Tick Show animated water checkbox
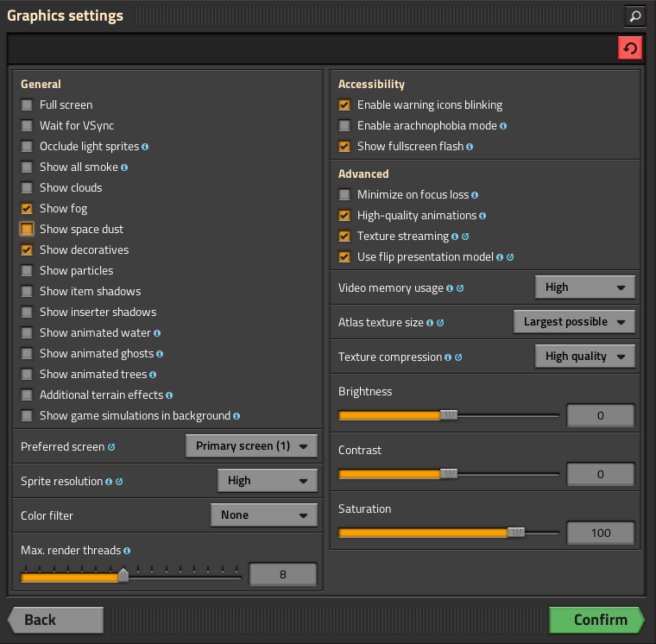The width and height of the screenshot is (656, 644). pyautogui.click(x=27, y=332)
